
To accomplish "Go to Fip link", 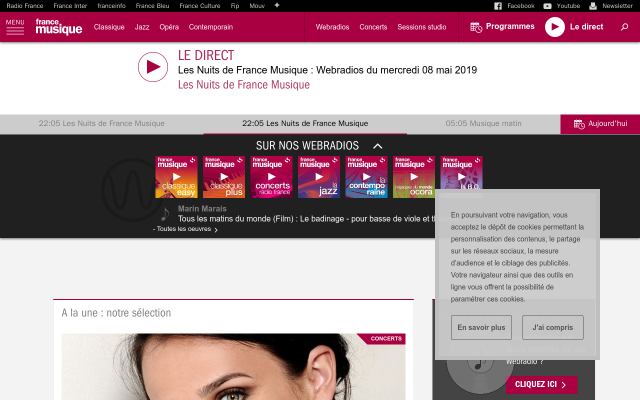I will click(235, 6).
